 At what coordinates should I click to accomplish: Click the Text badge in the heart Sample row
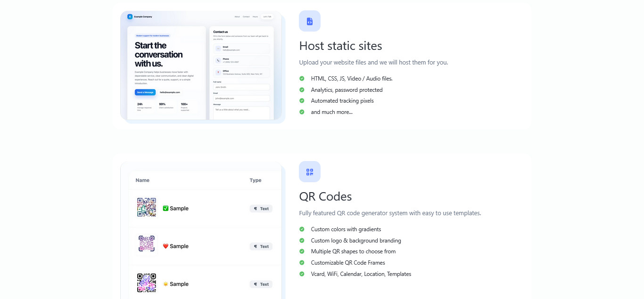pyautogui.click(x=261, y=246)
